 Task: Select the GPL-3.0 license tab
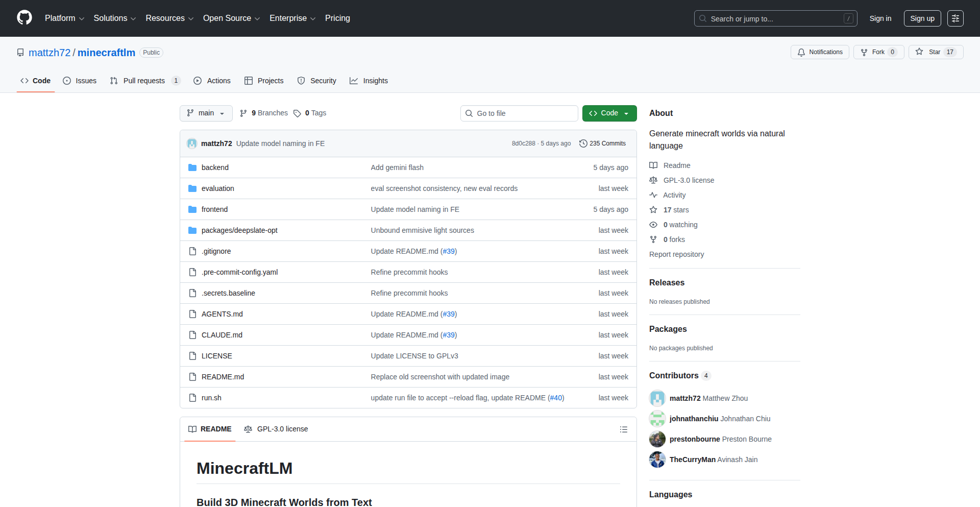(x=276, y=429)
